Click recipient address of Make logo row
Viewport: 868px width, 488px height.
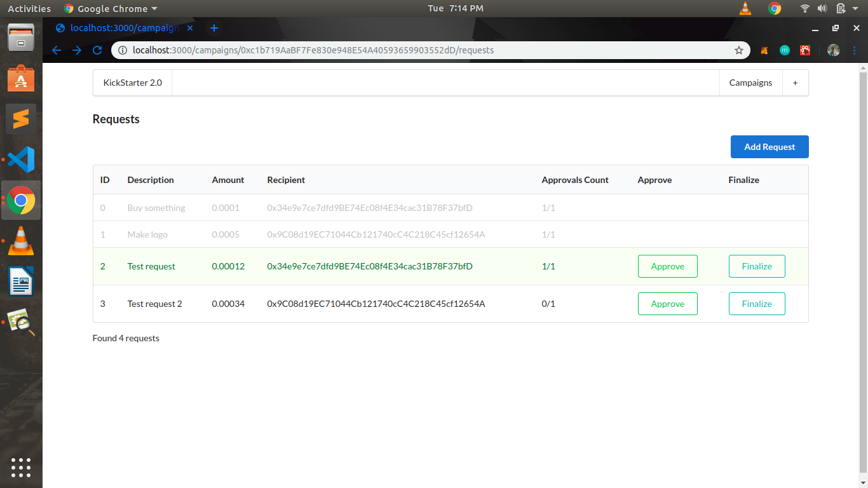click(x=376, y=234)
